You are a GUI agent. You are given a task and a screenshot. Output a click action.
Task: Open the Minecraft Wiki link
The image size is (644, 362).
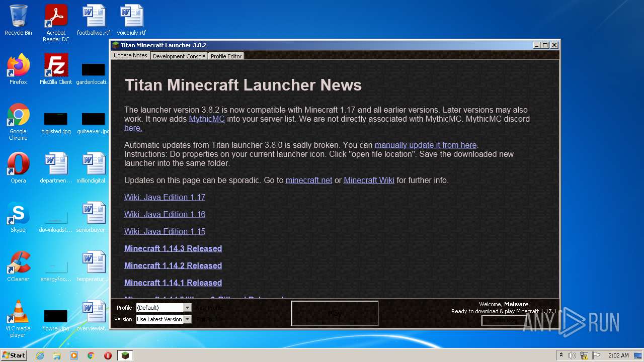coord(369,180)
